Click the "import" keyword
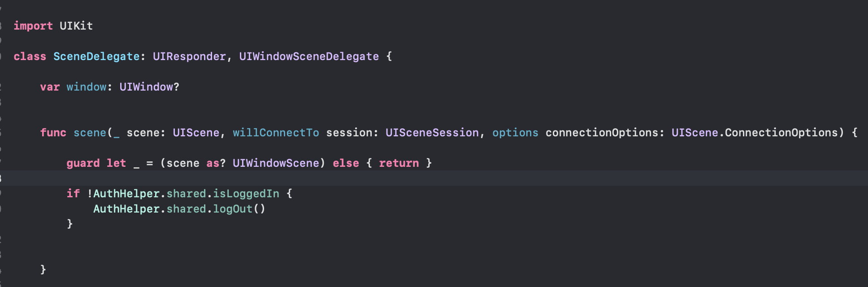The height and width of the screenshot is (287, 868). click(33, 26)
